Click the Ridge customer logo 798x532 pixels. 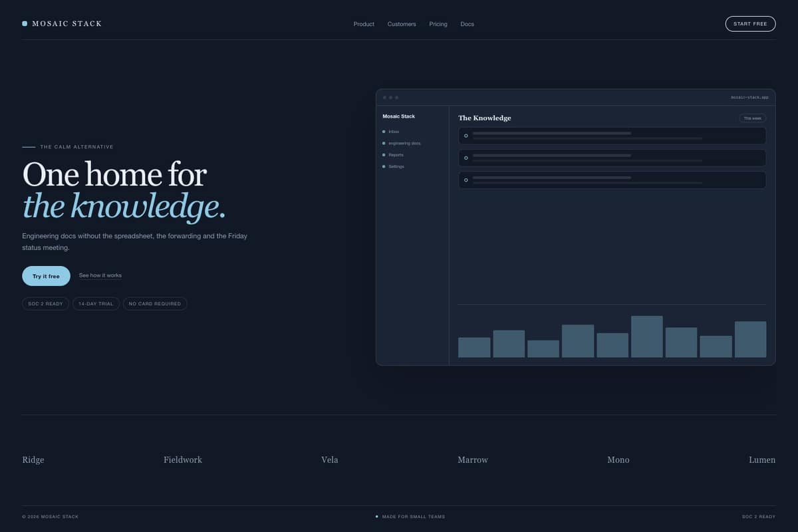coord(33,460)
